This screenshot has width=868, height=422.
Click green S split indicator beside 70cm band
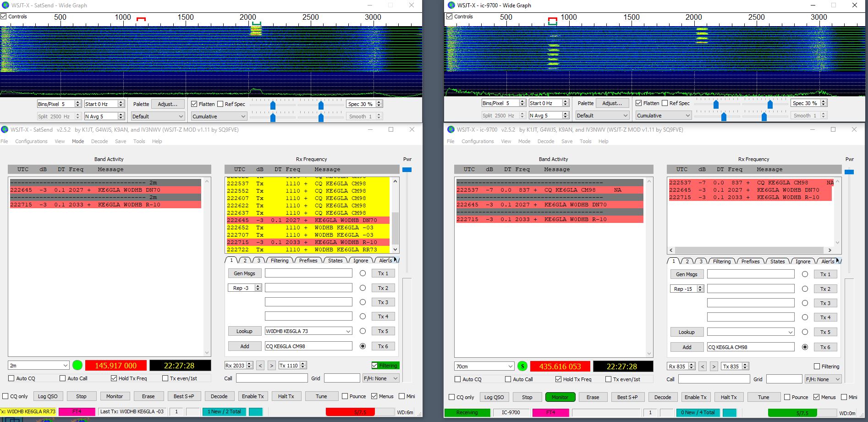(522, 366)
